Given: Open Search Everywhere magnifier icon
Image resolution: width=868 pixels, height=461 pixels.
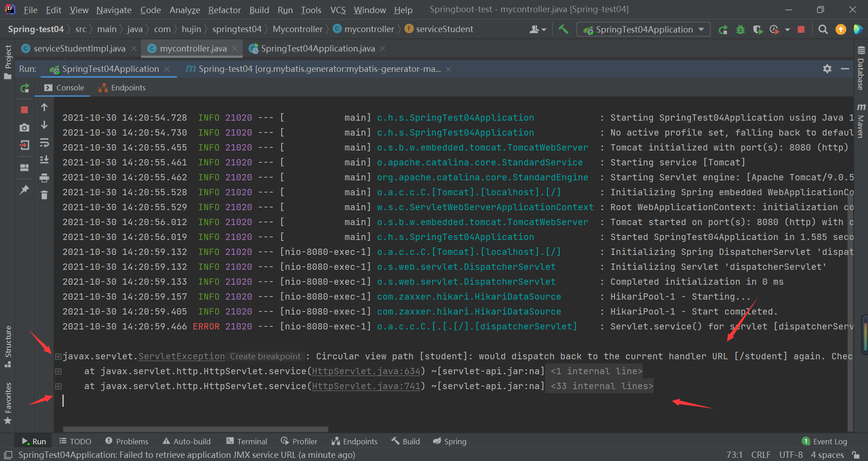Looking at the screenshot, I should point(823,29).
